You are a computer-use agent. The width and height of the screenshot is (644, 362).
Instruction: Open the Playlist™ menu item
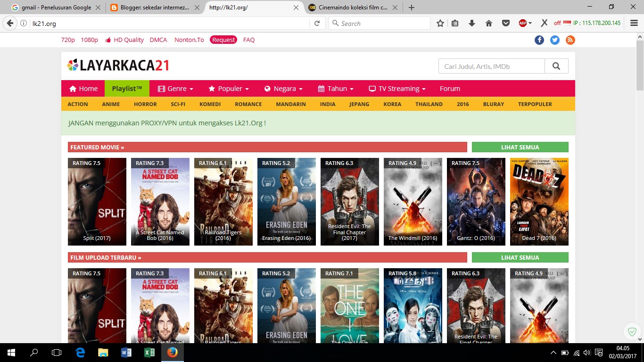tap(127, 89)
